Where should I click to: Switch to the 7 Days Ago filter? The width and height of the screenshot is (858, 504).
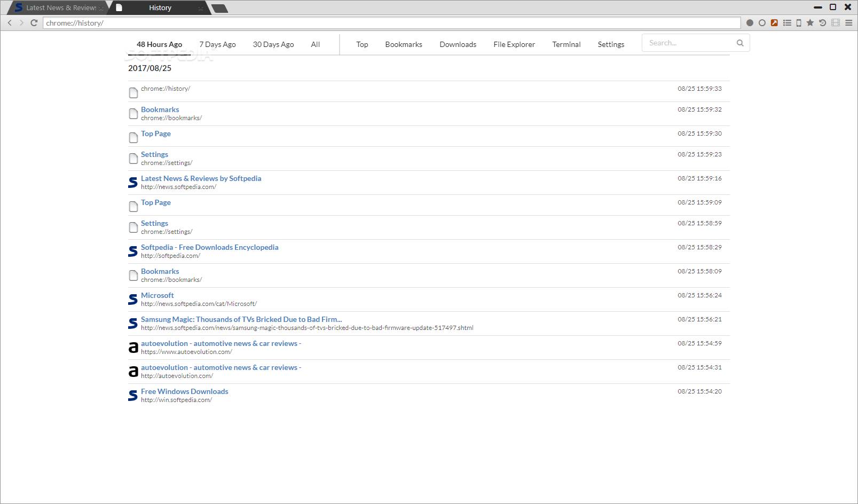tap(217, 44)
